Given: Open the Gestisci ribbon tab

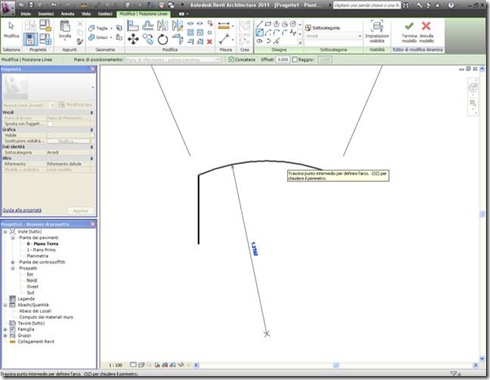Looking at the screenshot, I should tap(105, 14).
